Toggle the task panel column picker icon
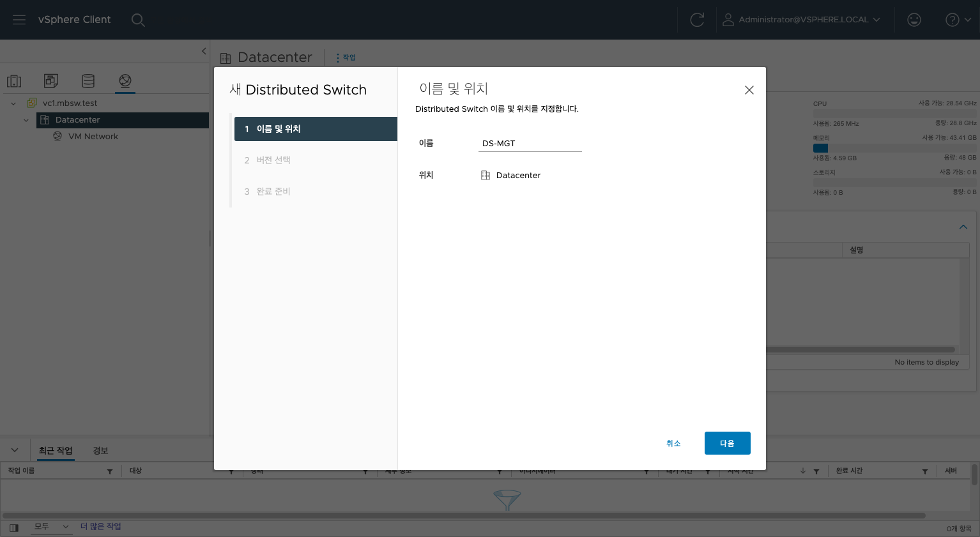Viewport: 980px width, 537px height. [x=14, y=527]
